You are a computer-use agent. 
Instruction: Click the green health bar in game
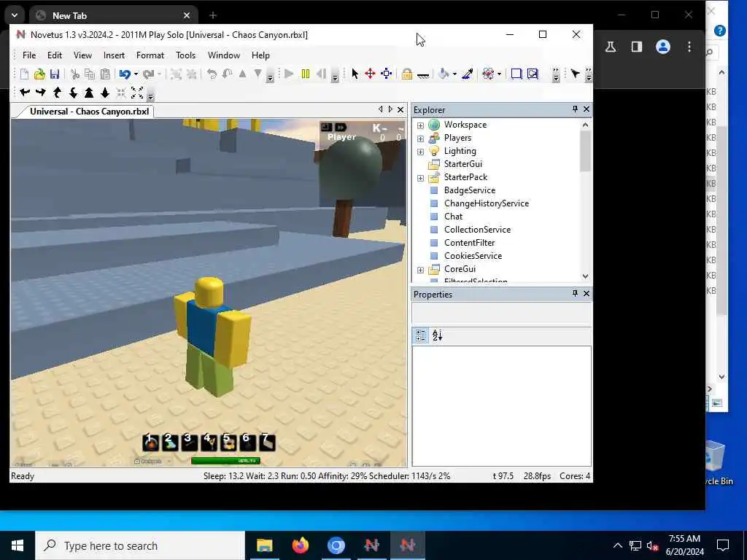225,461
